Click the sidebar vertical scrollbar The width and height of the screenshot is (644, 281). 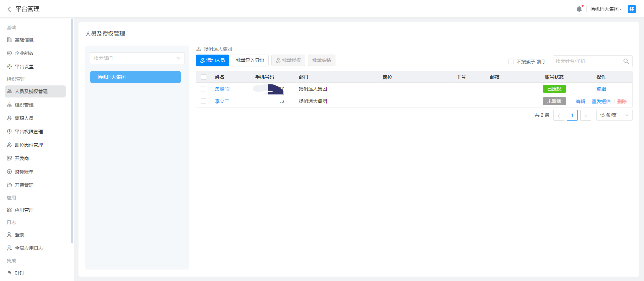coord(72,131)
